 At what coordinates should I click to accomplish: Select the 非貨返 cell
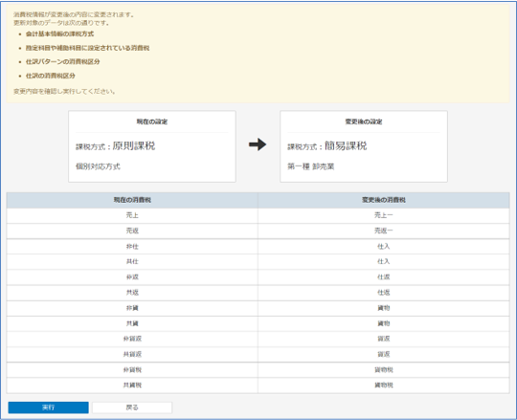click(x=132, y=339)
